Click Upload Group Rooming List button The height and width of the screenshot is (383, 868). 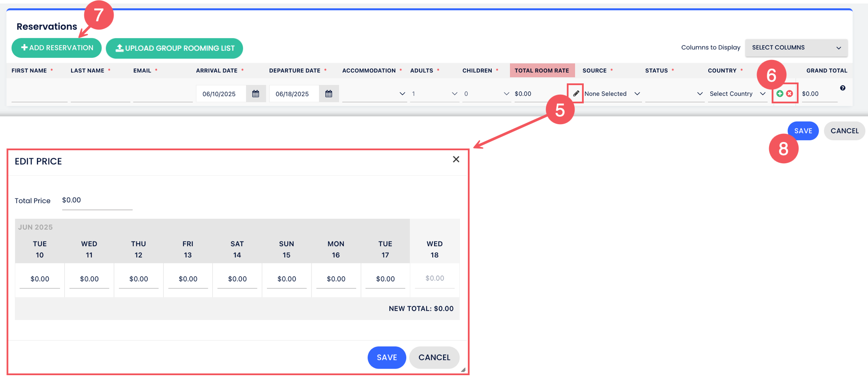tap(174, 48)
